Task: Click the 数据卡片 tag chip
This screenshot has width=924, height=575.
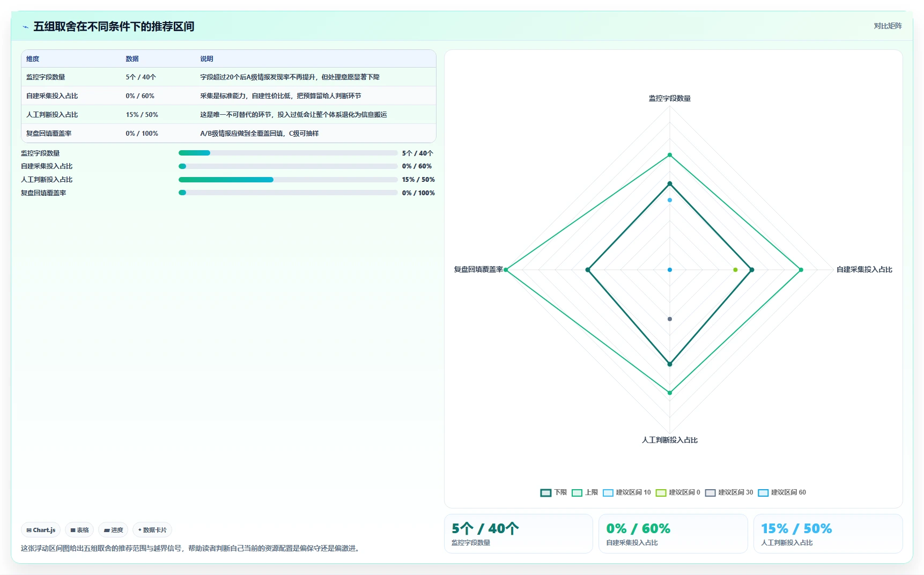Action: point(152,530)
